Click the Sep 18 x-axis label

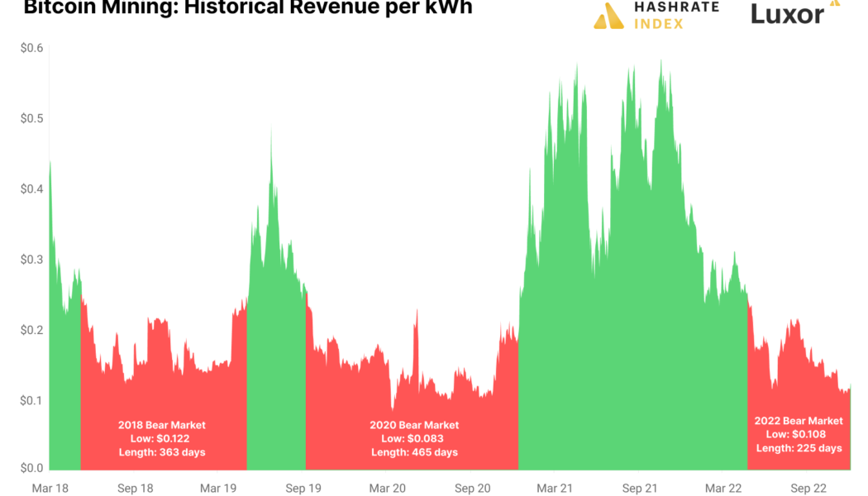point(135,489)
